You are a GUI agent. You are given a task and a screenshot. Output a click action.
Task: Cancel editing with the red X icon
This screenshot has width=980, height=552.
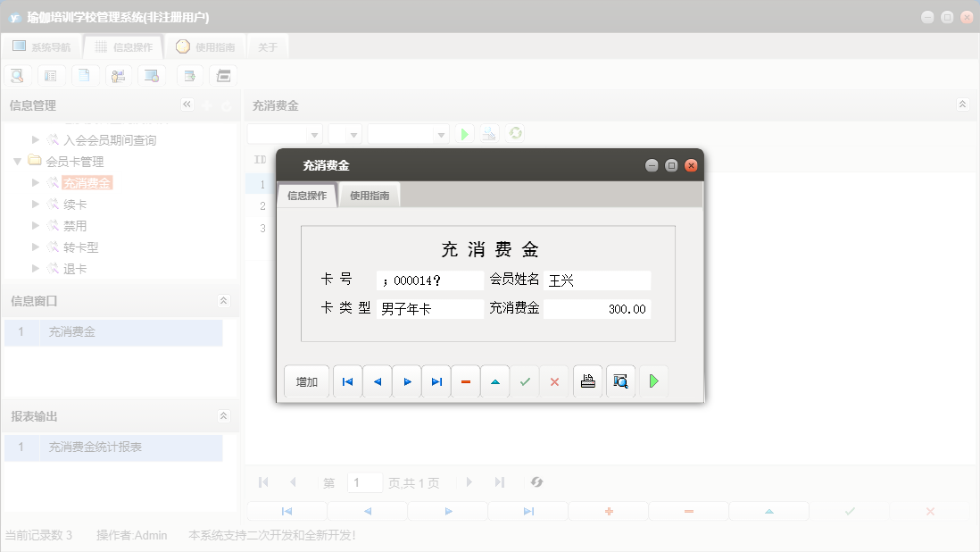(x=554, y=381)
